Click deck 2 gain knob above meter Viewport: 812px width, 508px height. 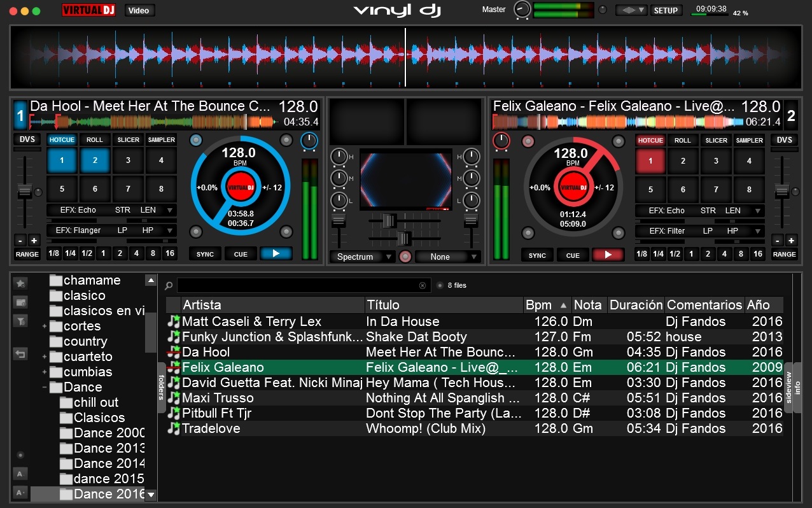pyautogui.click(x=501, y=141)
